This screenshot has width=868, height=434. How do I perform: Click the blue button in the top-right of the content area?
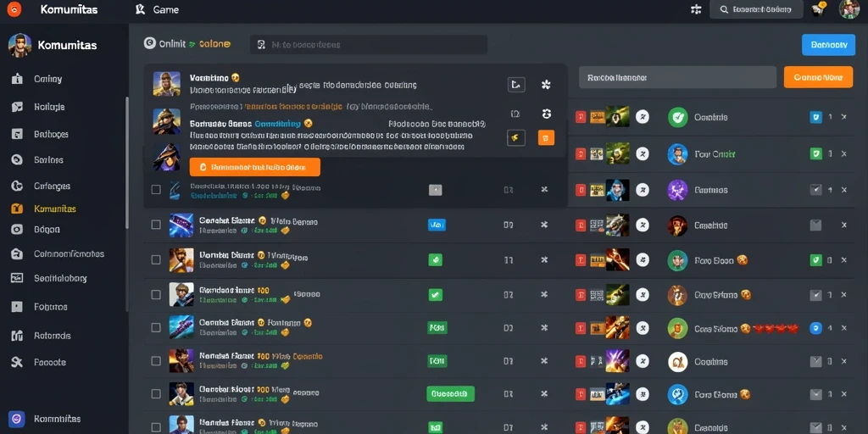(x=828, y=45)
